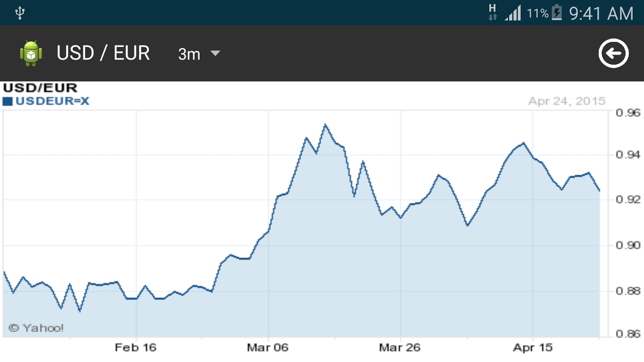Tap the USDEUR=X legend color square

pos(8,101)
